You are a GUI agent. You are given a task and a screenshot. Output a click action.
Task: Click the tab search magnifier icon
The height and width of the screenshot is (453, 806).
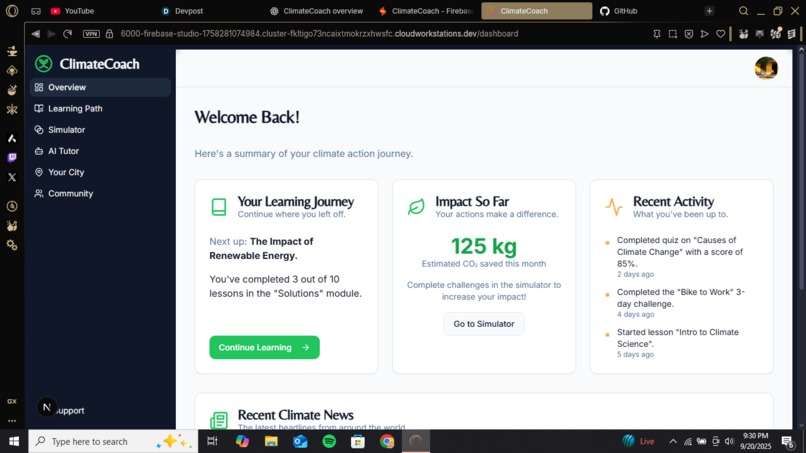(x=743, y=11)
